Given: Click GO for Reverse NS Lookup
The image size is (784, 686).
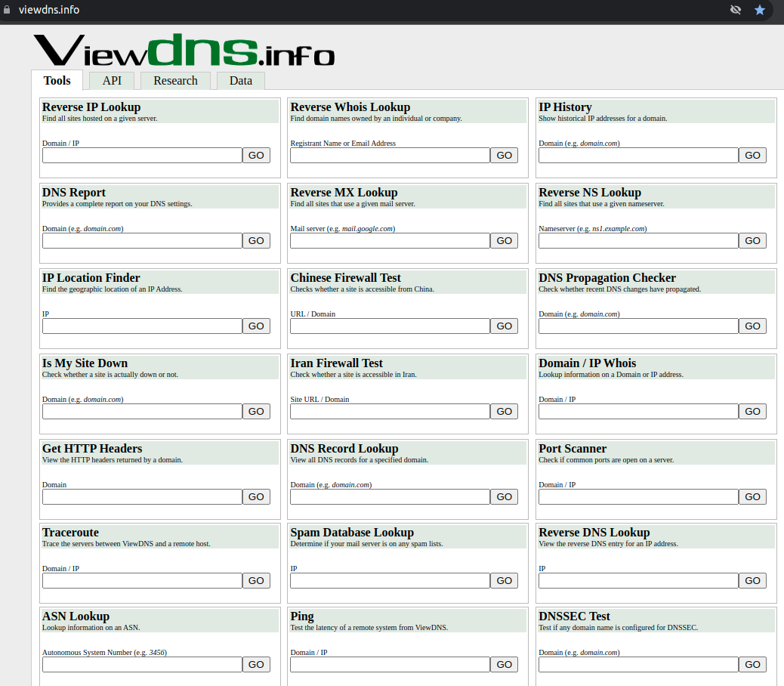Looking at the screenshot, I should (752, 240).
